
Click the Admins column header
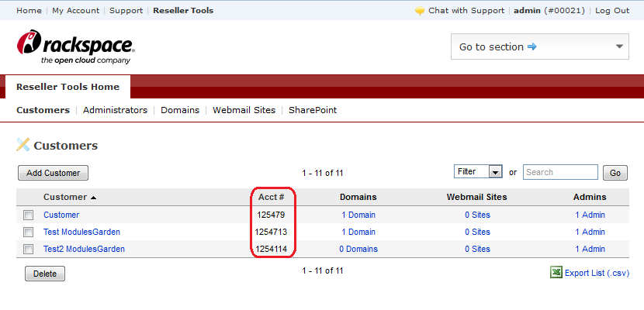point(590,197)
